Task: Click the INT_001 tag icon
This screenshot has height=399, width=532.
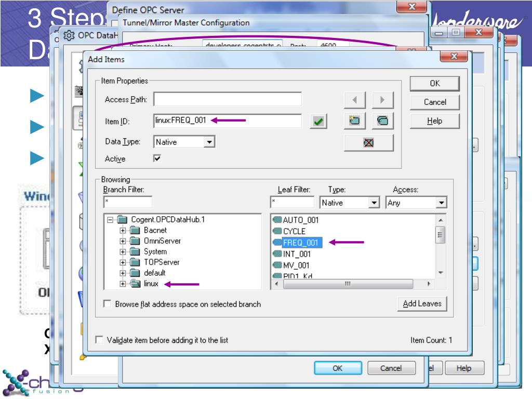Action: tap(277, 254)
